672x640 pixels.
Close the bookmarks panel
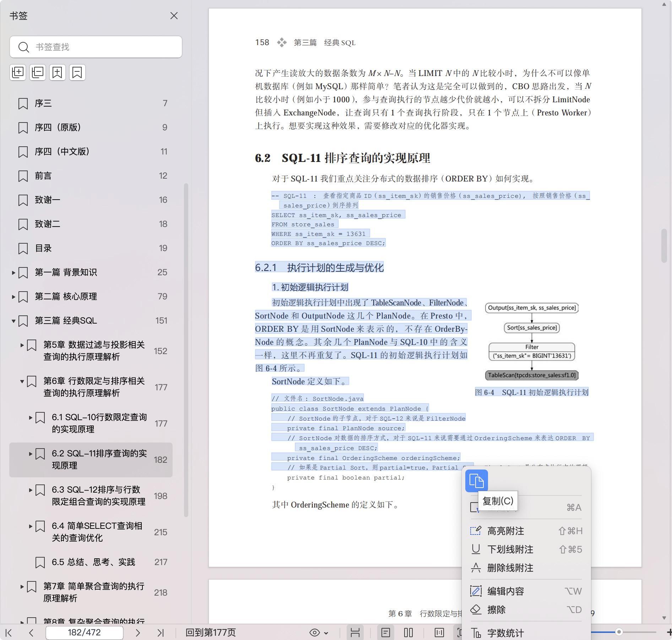(x=174, y=16)
